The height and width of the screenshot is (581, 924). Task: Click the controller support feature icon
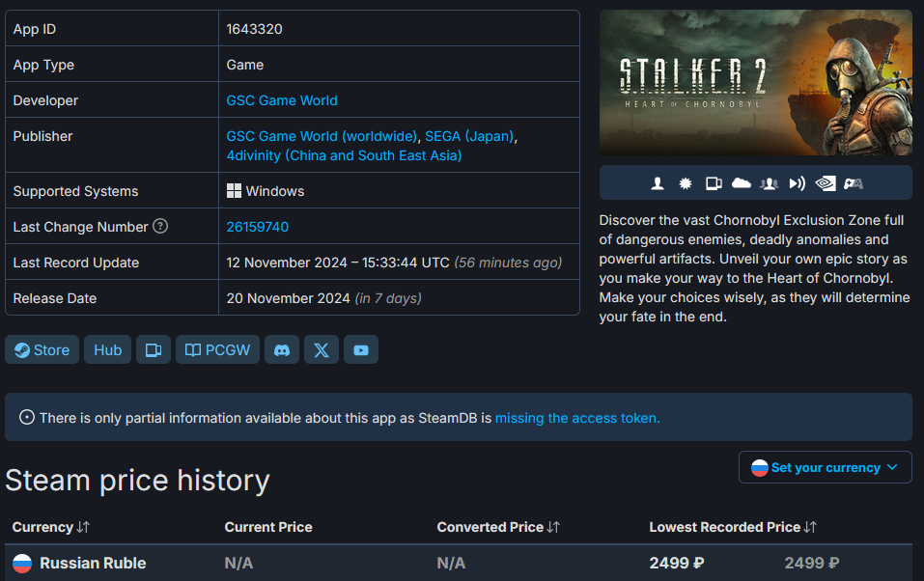click(x=854, y=183)
